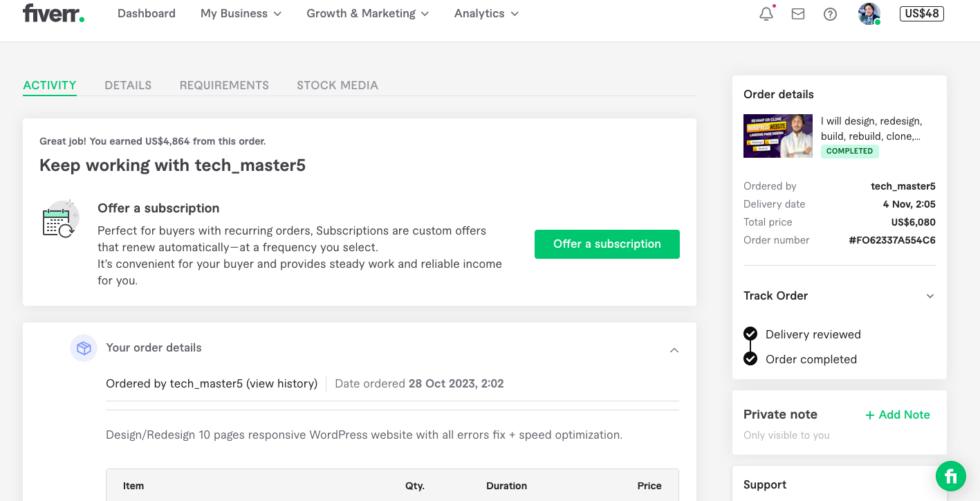This screenshot has height=501, width=980.
Task: Collapse the Your order details section
Action: (674, 350)
